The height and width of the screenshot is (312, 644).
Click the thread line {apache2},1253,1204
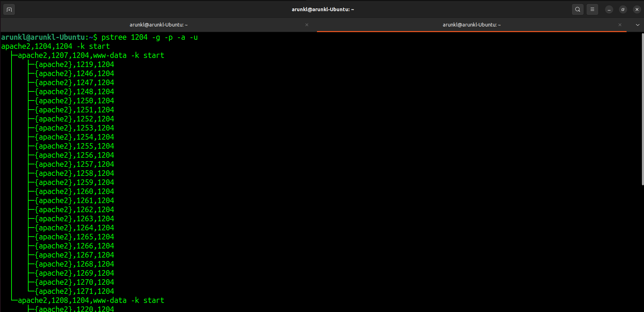(74, 128)
